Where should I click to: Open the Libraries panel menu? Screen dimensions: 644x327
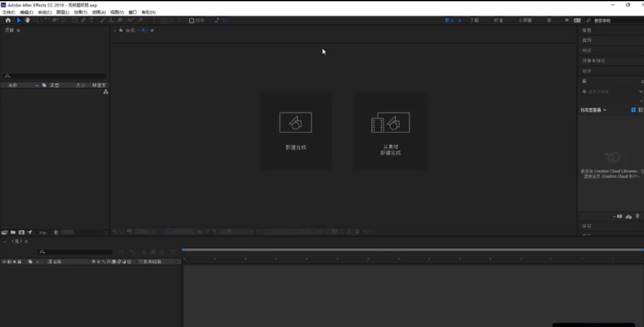tap(642, 81)
